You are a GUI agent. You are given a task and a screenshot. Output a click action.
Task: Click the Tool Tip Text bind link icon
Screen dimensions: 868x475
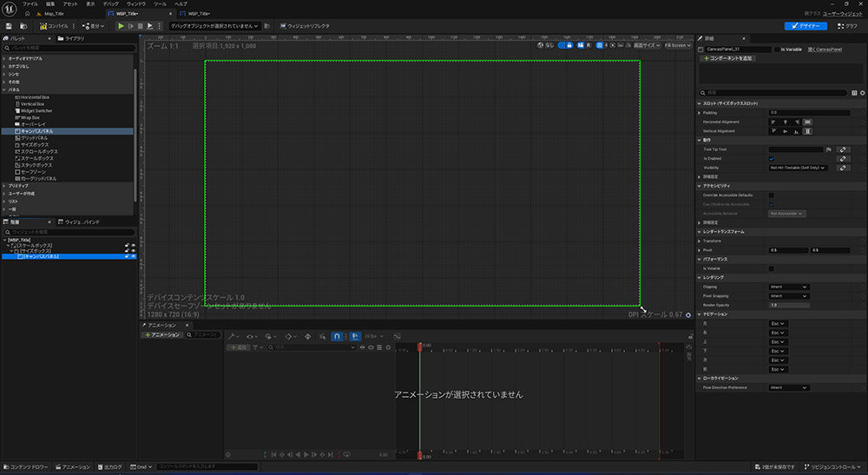[843, 149]
